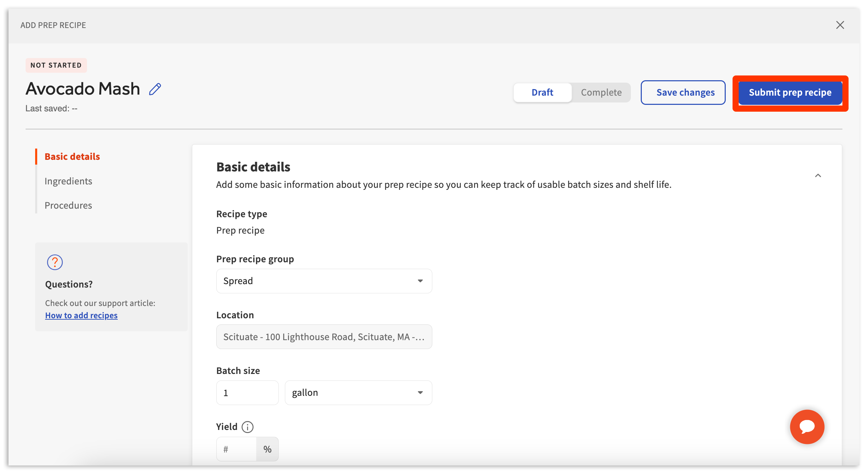868x474 pixels.
Task: Open the Prep recipe group dropdown
Action: 324,281
